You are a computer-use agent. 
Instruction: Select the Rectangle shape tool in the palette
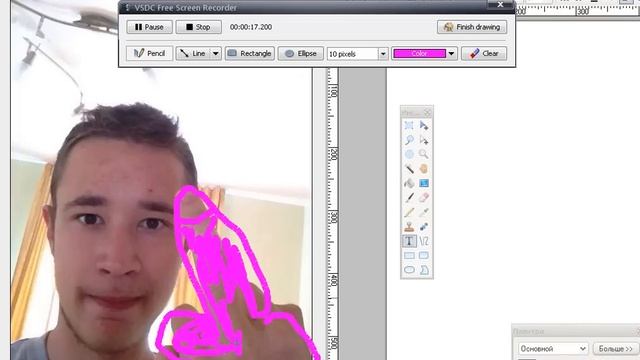coord(409,256)
